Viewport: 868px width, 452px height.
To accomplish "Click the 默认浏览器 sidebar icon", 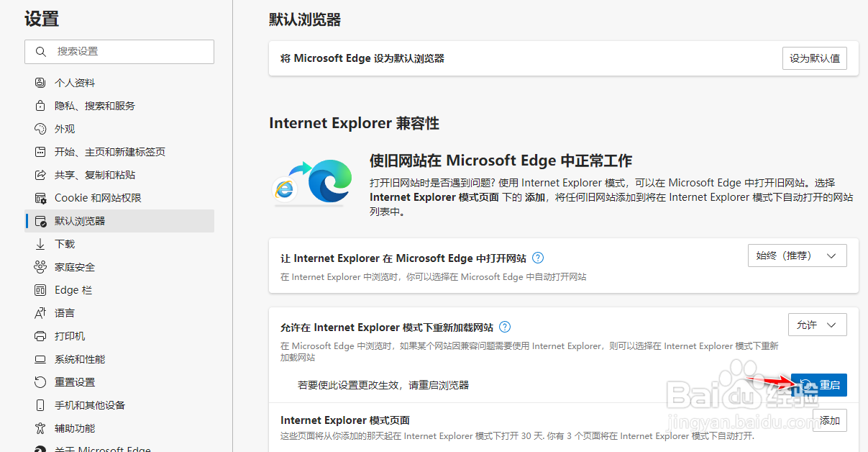I will point(40,221).
